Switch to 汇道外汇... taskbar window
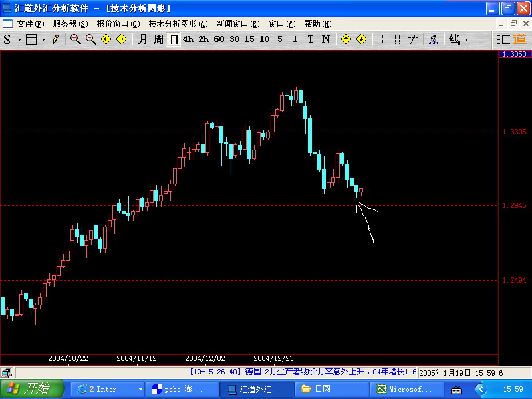The width and height of the screenshot is (532, 399). tap(257, 389)
